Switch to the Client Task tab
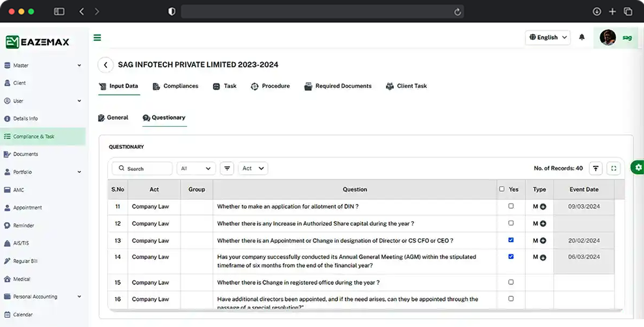 (406, 86)
